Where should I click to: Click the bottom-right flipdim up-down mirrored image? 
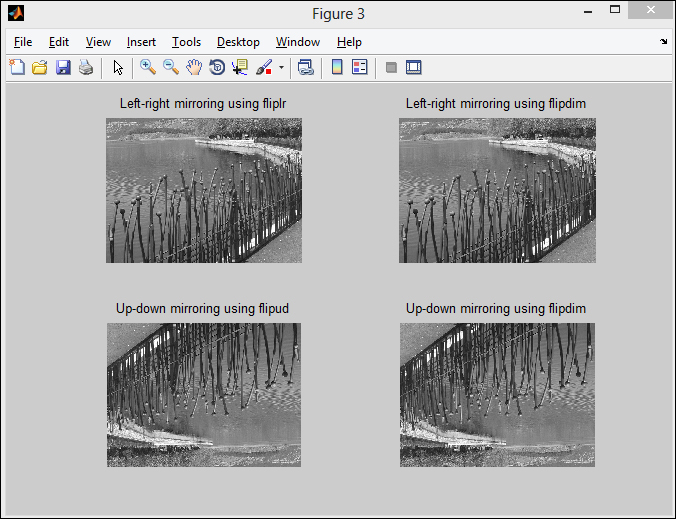pyautogui.click(x=497, y=395)
